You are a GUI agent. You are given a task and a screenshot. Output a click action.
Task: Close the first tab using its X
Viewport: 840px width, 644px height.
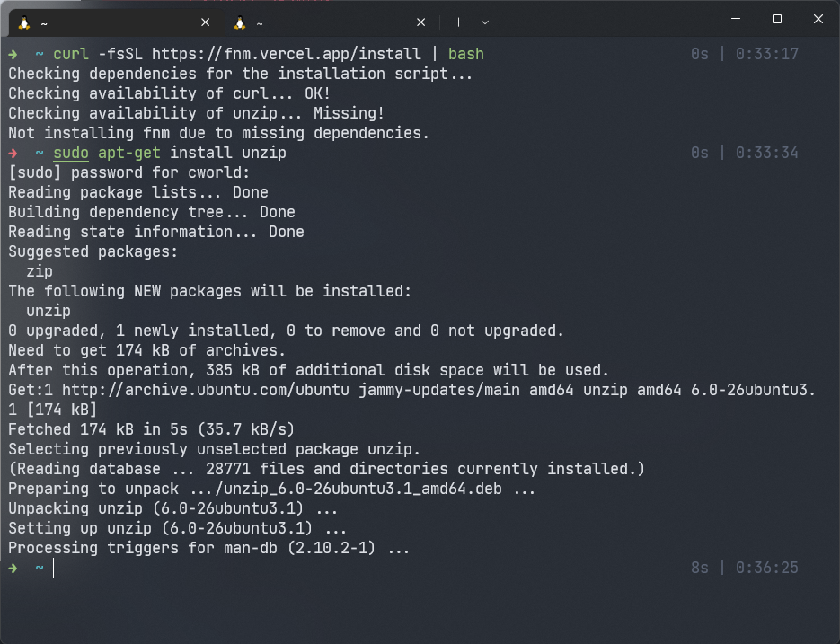pos(205,22)
